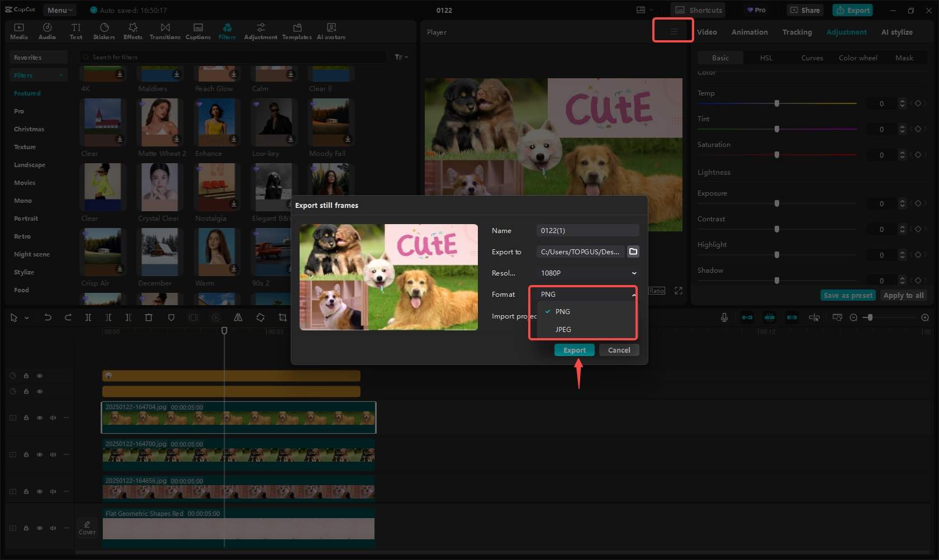Open the AI avatars panel
Image resolution: width=939 pixels, height=560 pixels.
coord(331,31)
